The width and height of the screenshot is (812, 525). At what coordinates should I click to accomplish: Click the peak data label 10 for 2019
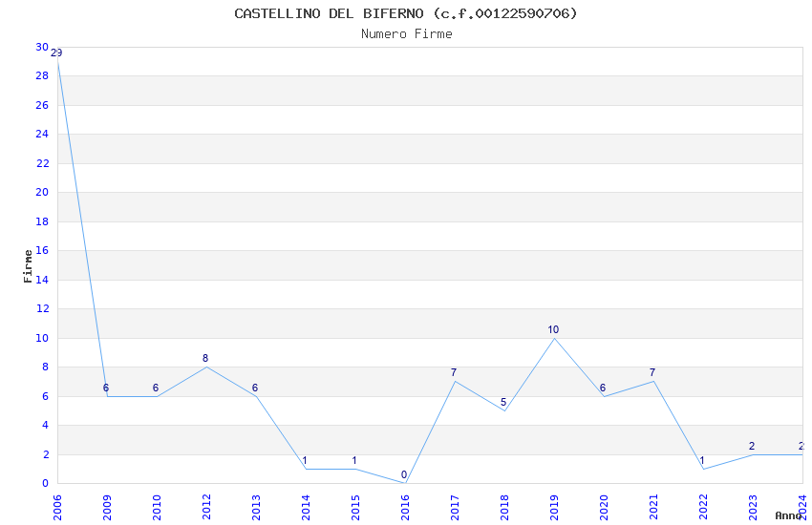(x=553, y=329)
